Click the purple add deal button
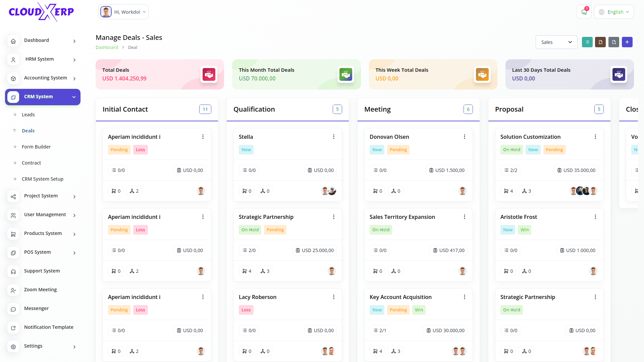Screen dimensions: 644x362 (627, 42)
